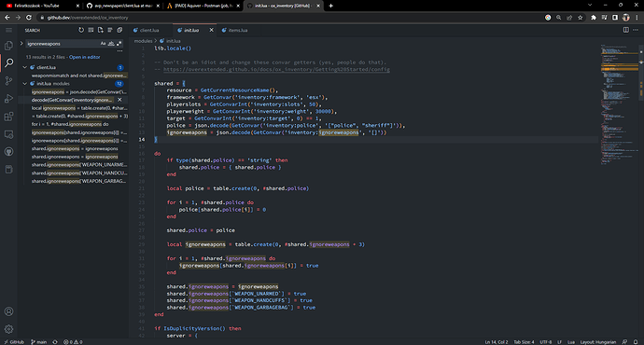Image resolution: width=644 pixels, height=345 pixels.
Task: Click the browser zoom magnifier icon
Action: (x=558, y=17)
